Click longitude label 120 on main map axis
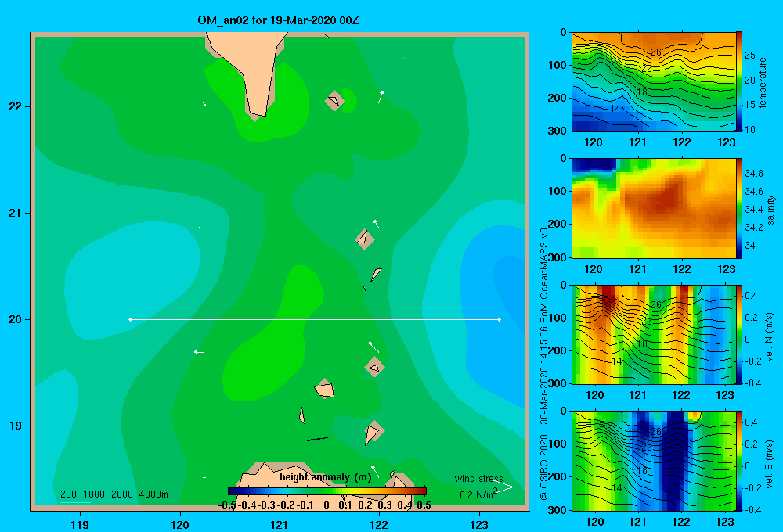The height and width of the screenshot is (532, 783). pyautogui.click(x=180, y=525)
